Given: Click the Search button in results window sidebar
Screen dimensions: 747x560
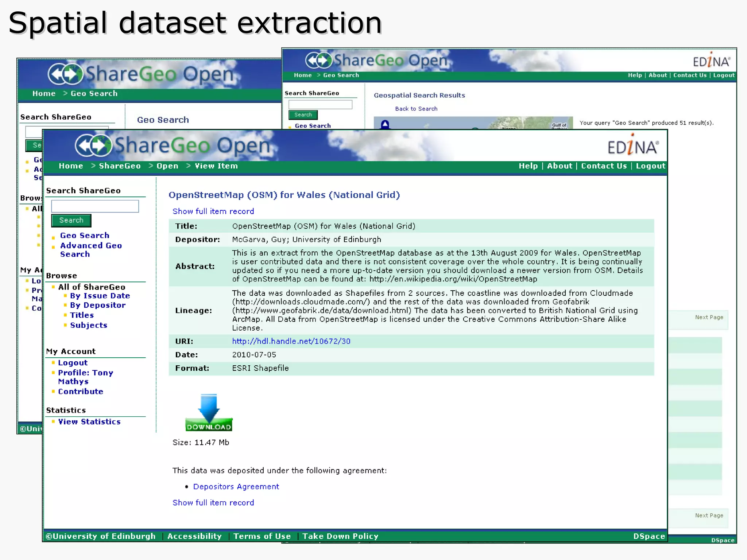Looking at the screenshot, I should tap(303, 115).
